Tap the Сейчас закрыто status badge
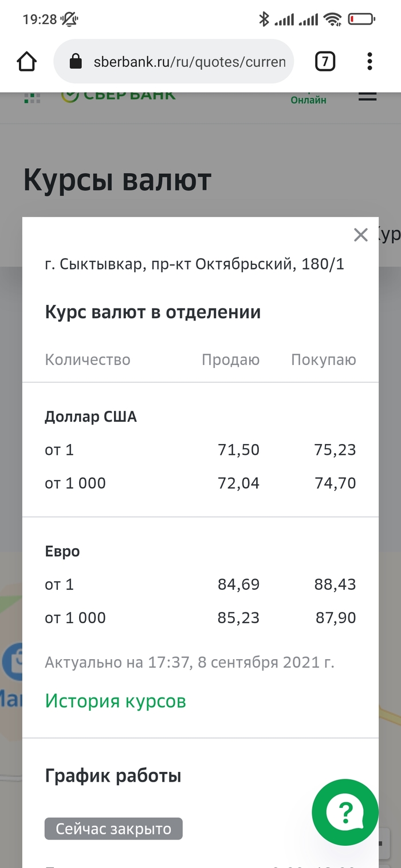401x868 pixels. 113,829
